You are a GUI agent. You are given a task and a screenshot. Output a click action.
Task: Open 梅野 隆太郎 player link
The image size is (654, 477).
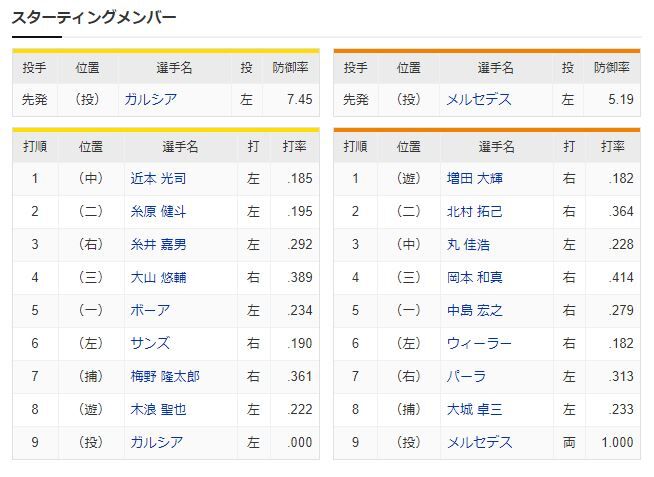click(165, 377)
